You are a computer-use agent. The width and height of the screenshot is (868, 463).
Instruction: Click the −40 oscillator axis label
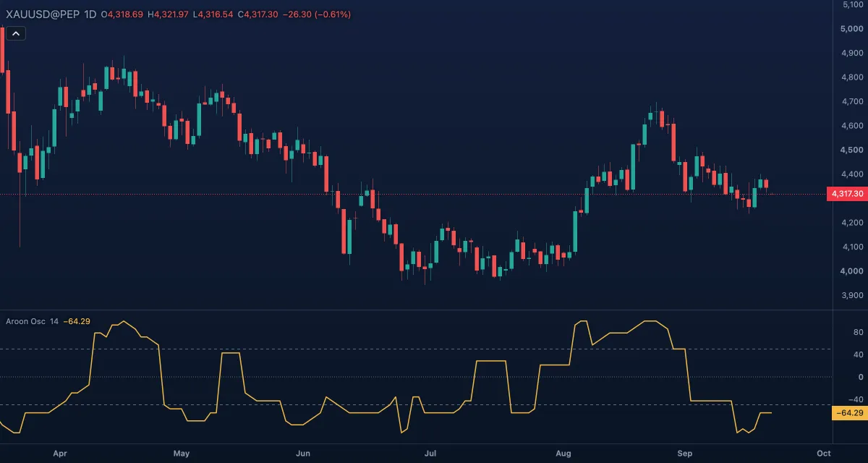click(856, 399)
